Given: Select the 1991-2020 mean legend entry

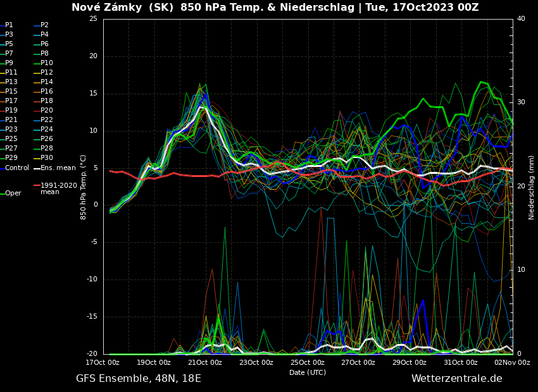Looking at the screenshot, I should (58, 188).
